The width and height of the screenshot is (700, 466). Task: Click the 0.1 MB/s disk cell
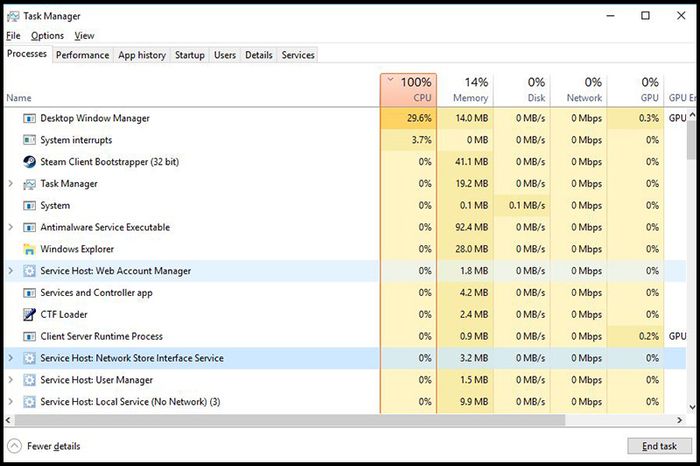coord(522,205)
